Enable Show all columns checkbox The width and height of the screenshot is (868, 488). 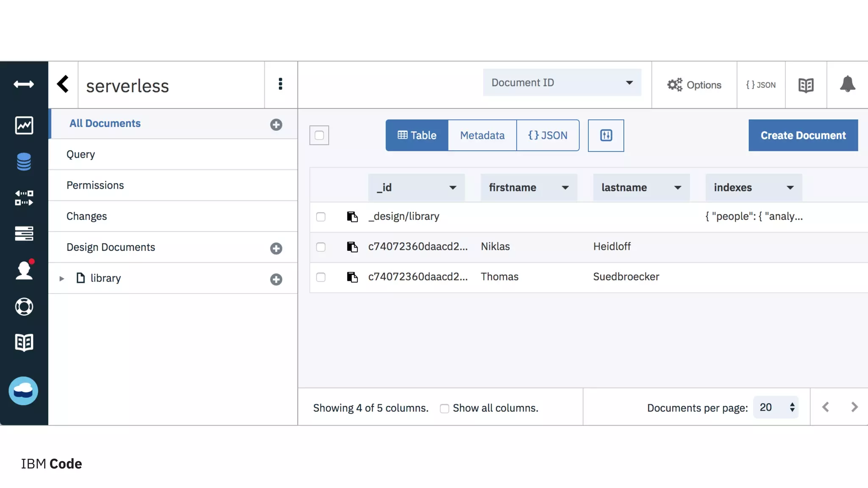click(444, 409)
